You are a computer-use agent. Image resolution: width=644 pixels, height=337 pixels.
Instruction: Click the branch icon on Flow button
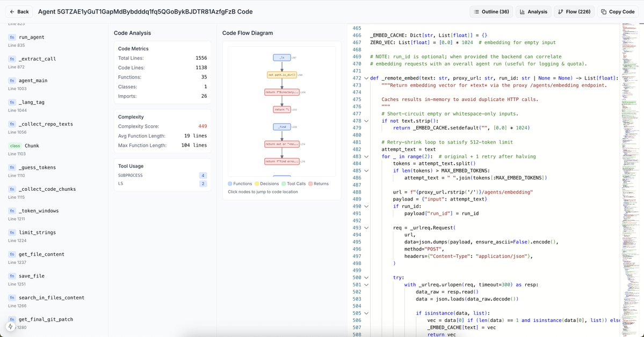pyautogui.click(x=561, y=11)
